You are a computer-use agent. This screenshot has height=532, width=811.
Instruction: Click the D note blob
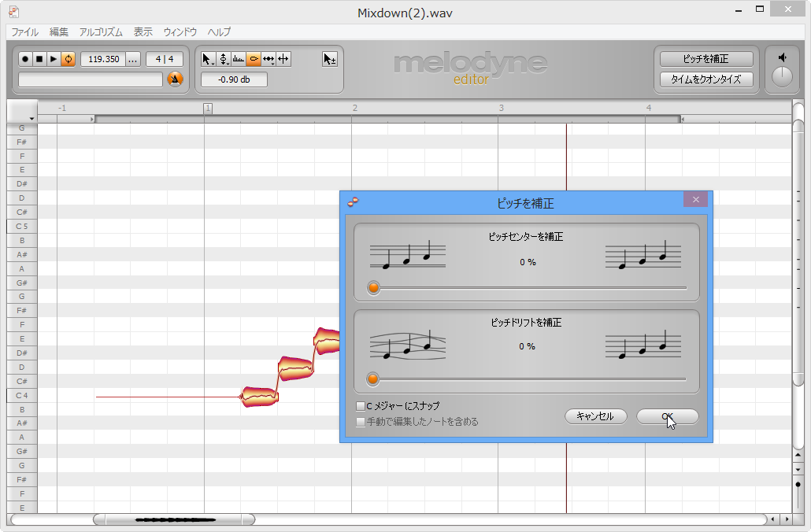[296, 368]
